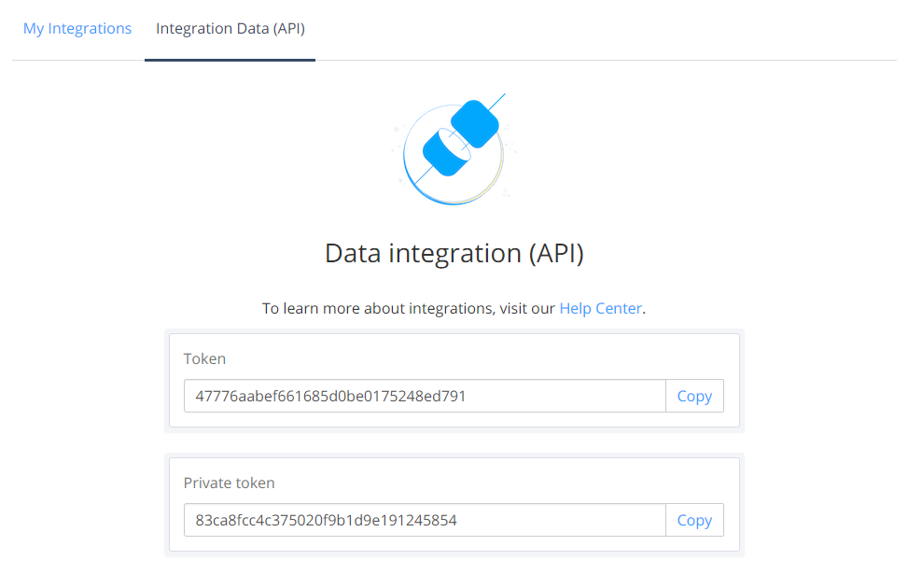Click the private token text 83ca8fcc4c375020f9b1d9e191245854

coord(326,520)
